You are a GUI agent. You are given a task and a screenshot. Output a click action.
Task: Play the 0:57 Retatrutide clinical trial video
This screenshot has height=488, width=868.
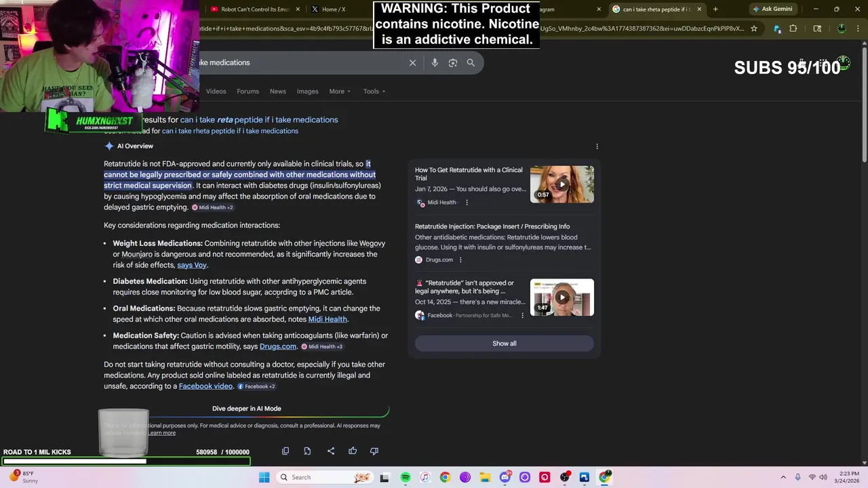pos(561,184)
